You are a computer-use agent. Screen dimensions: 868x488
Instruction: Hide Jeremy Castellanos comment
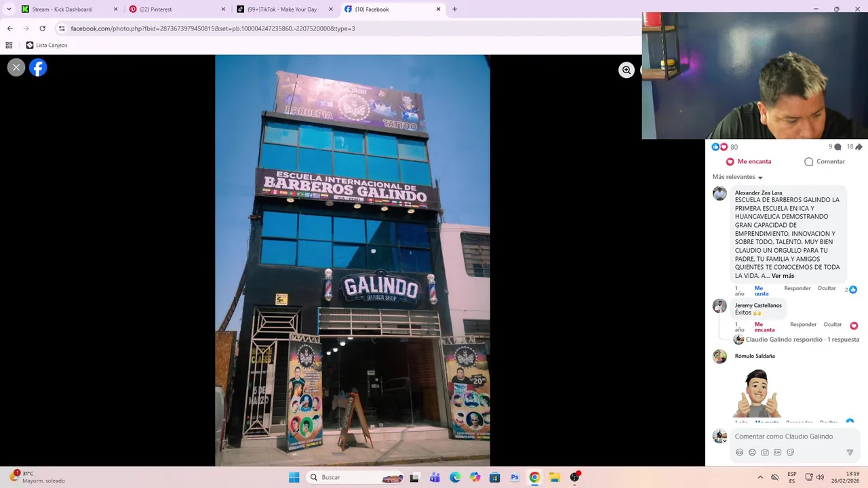pos(832,324)
